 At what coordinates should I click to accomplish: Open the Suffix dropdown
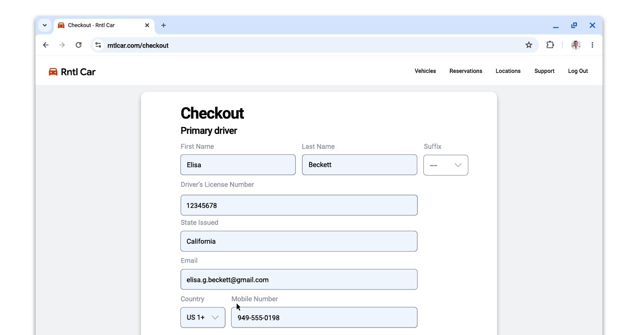445,165
